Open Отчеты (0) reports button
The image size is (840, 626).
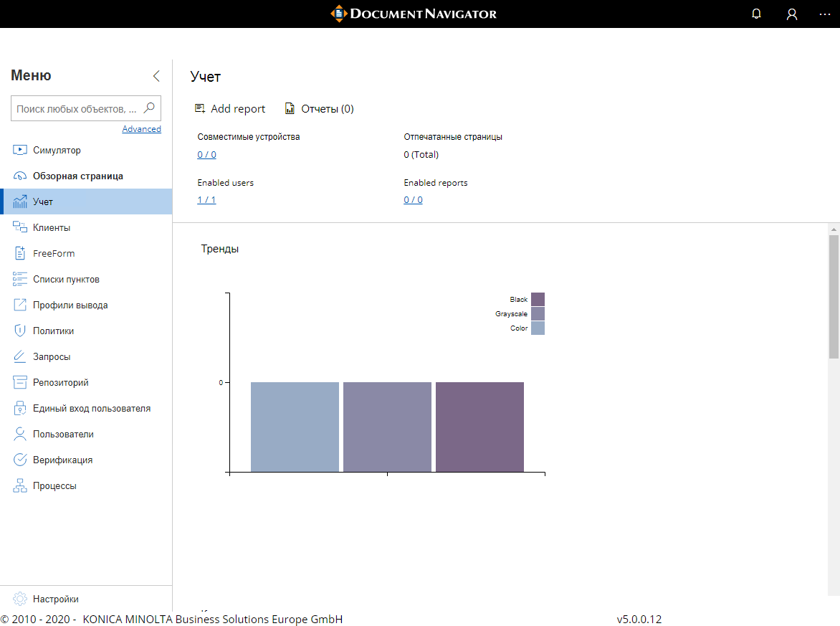[x=319, y=109]
